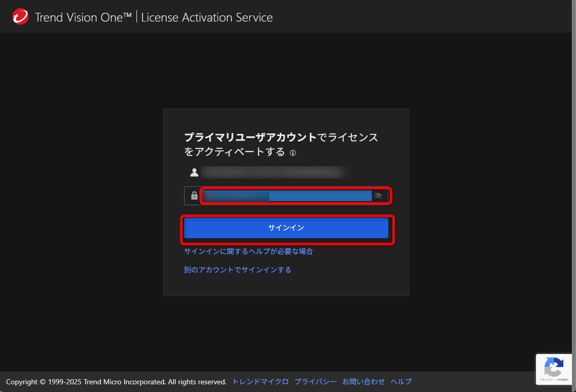Open the お問い合わせ footer link
The width and height of the screenshot is (576, 392).
(x=363, y=382)
